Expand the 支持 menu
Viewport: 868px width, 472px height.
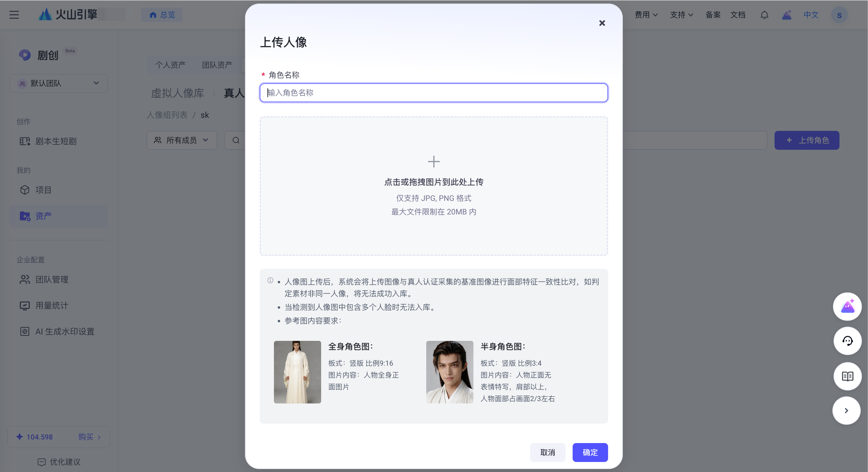click(x=681, y=15)
